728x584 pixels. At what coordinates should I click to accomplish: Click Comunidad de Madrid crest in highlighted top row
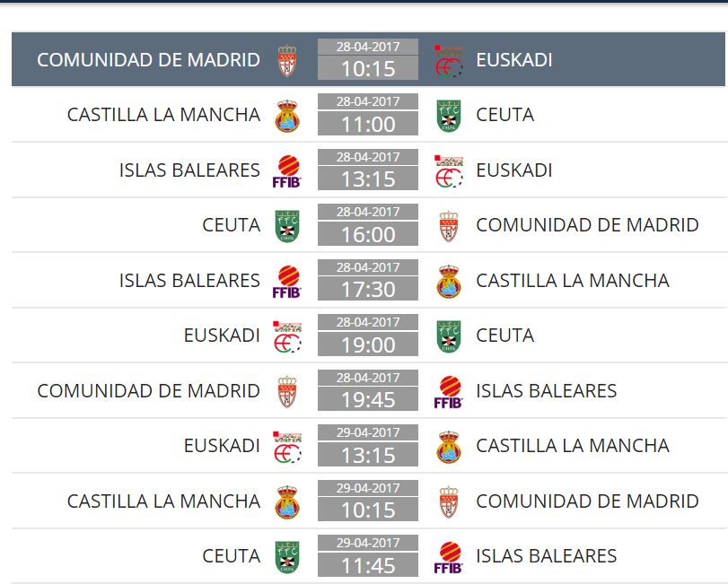tap(287, 61)
